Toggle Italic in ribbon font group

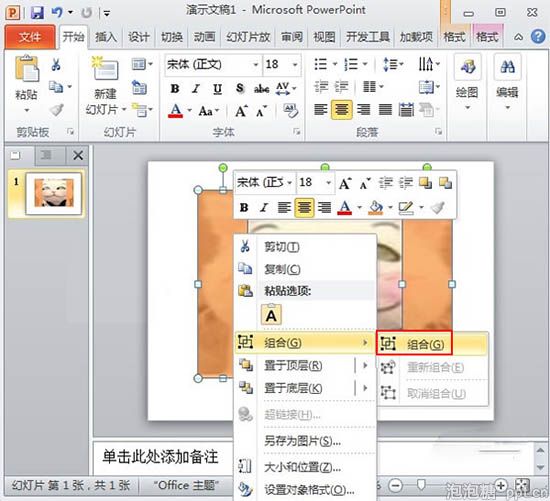click(x=196, y=89)
